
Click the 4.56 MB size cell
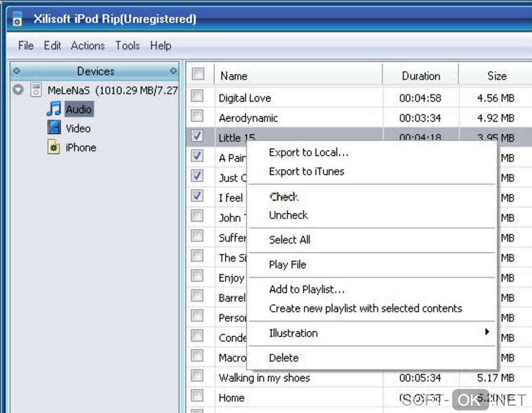pos(495,98)
